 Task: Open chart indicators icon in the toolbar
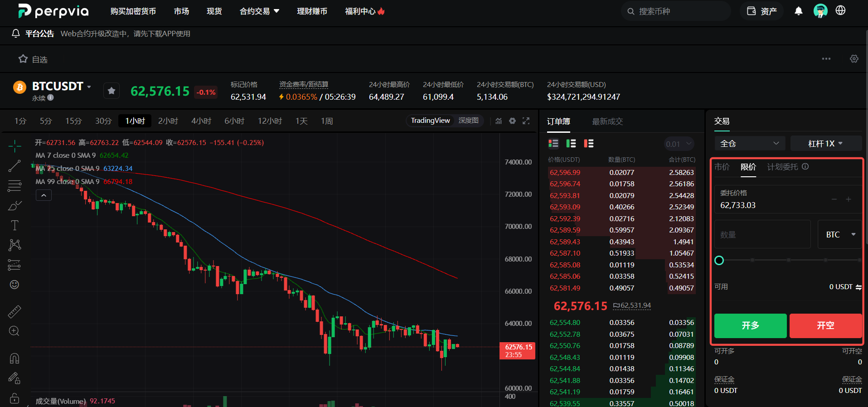499,121
